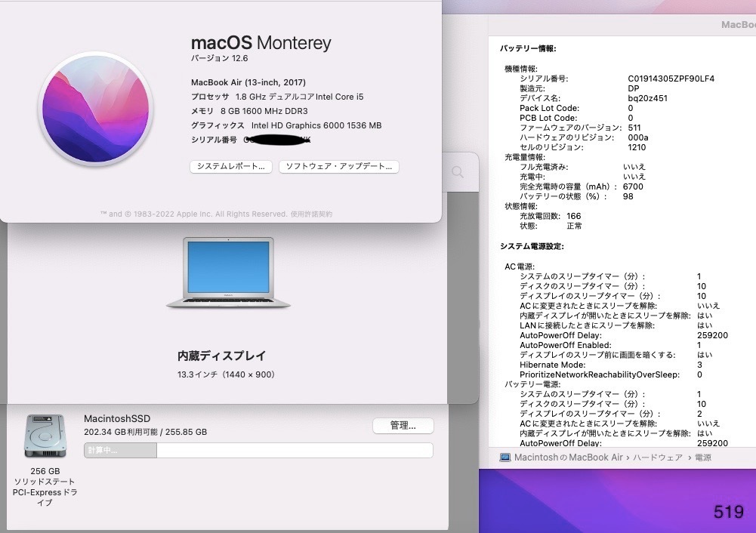Viewport: 756px width, 533px height.
Task: Click the MacintoshSSD drive icon
Action: 45,436
